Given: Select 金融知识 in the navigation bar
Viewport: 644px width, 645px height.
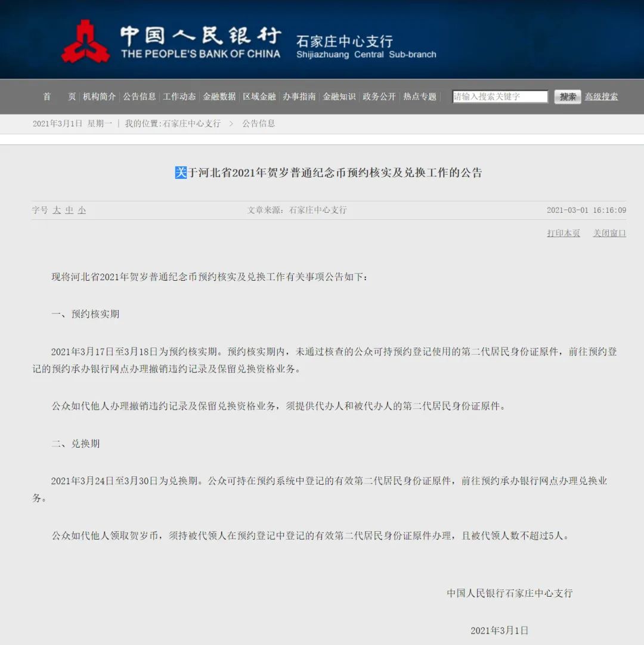Looking at the screenshot, I should click(339, 97).
